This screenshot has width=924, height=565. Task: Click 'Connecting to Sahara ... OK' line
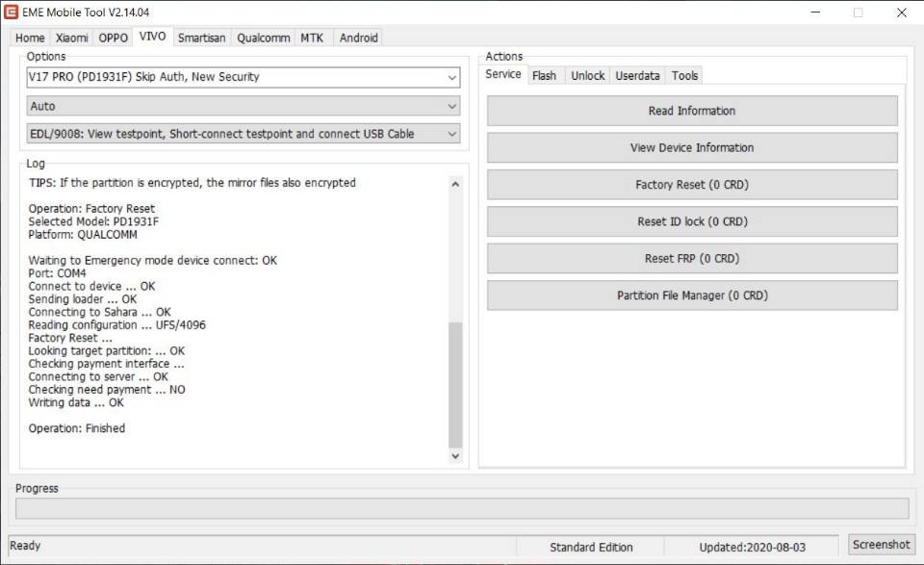click(99, 312)
